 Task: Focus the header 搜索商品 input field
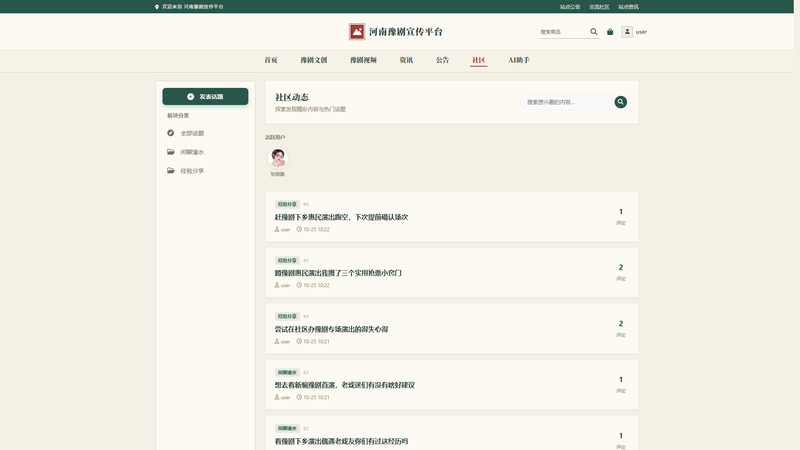pyautogui.click(x=562, y=32)
